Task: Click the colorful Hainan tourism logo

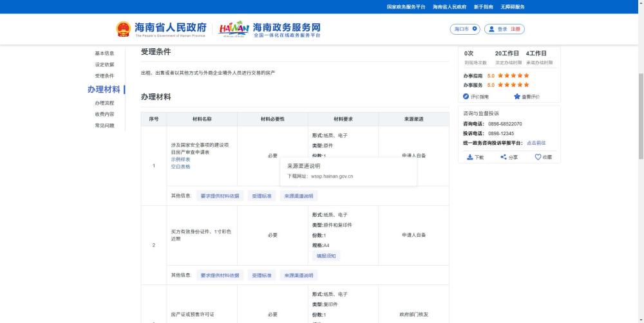Action: 234,29
